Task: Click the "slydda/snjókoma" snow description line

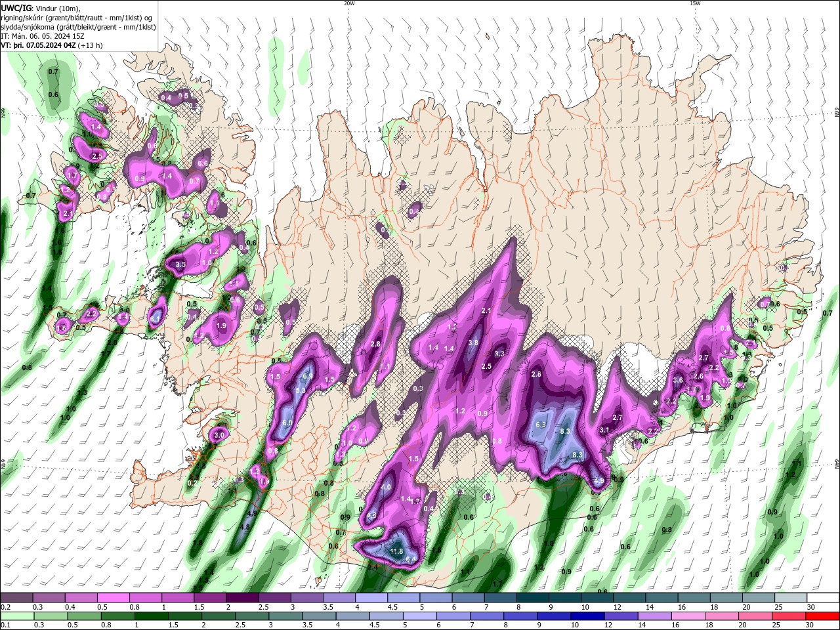Action: (78, 27)
